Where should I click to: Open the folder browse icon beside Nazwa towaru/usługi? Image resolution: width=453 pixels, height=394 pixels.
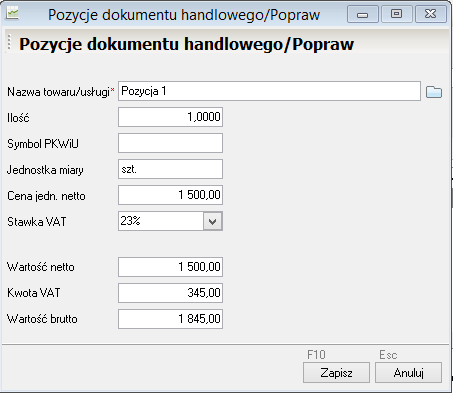point(434,92)
